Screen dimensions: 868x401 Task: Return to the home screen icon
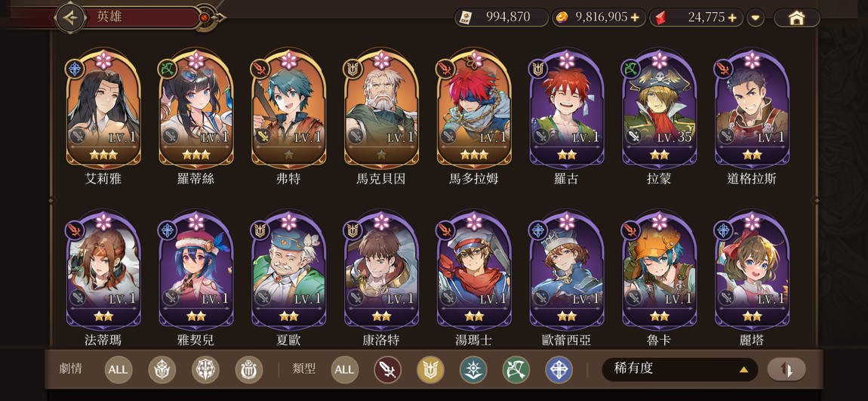796,17
